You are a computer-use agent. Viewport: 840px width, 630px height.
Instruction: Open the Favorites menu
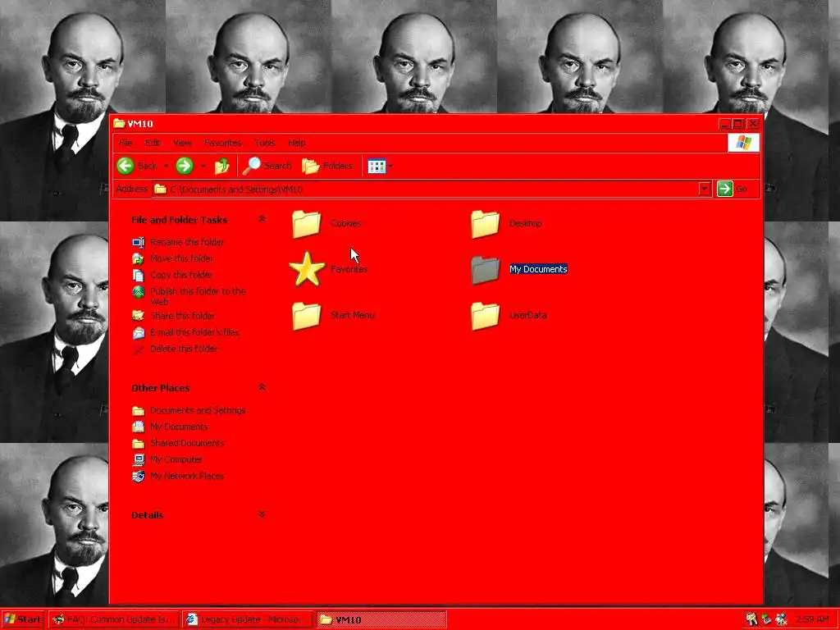(x=223, y=143)
